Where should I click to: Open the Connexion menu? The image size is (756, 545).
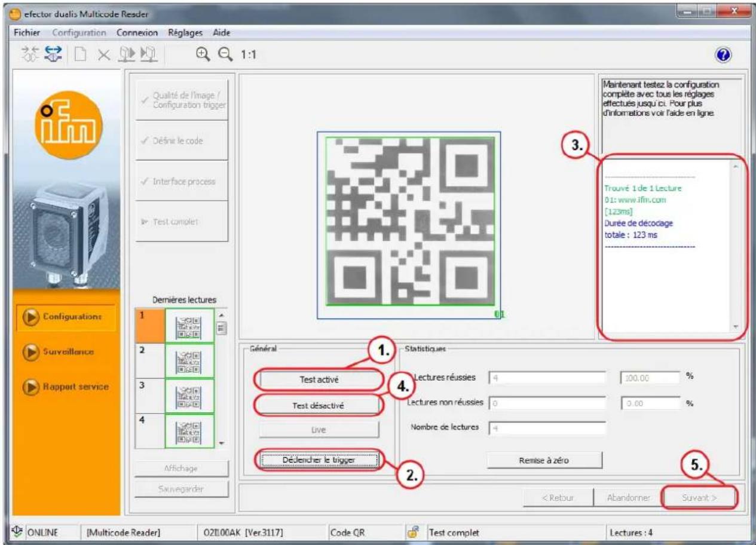(137, 32)
